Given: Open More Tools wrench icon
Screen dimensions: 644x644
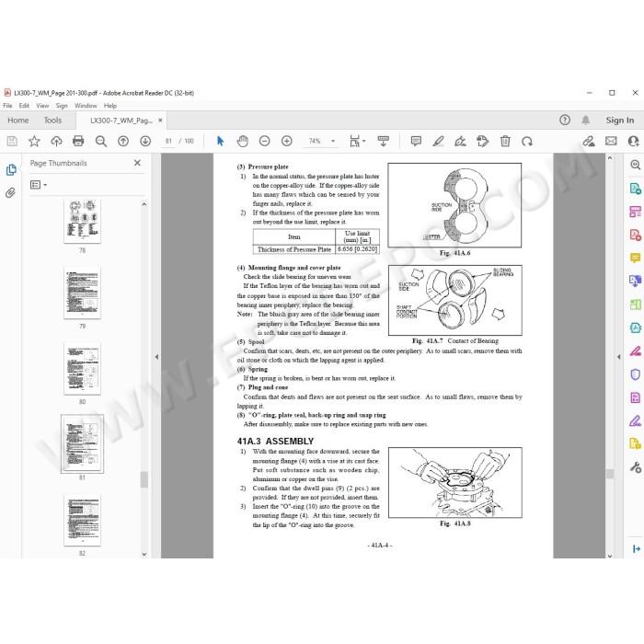Looking at the screenshot, I should [635, 467].
